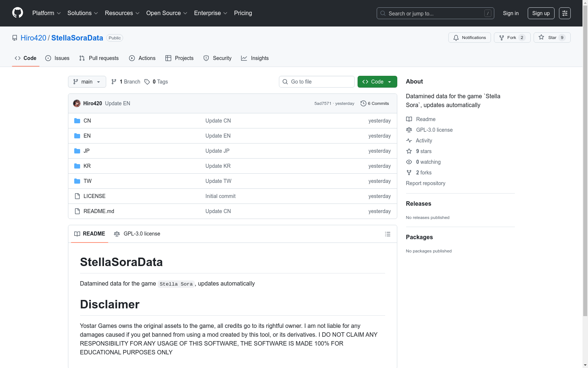This screenshot has width=588, height=368.
Task: Click the JP folder icon
Action: (x=77, y=151)
